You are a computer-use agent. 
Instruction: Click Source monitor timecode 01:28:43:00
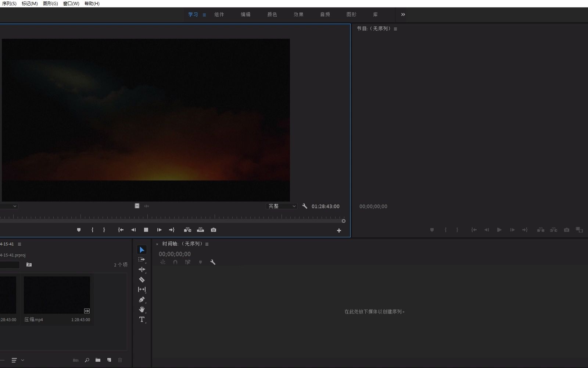[x=326, y=206]
